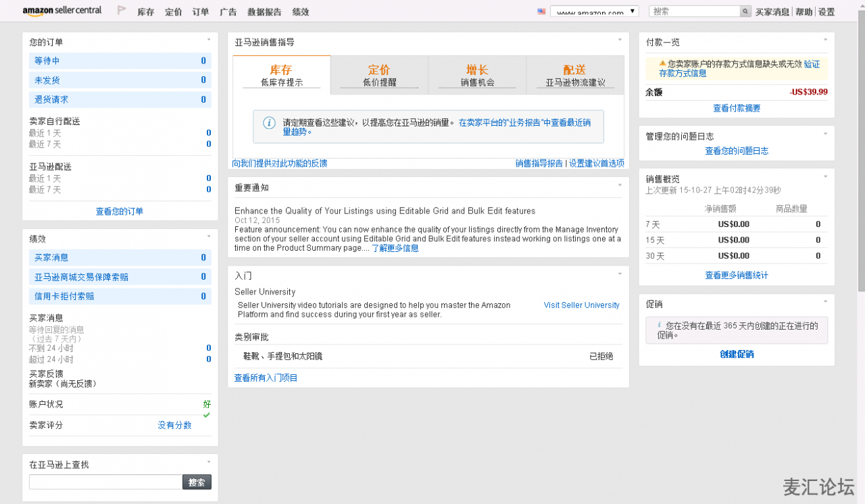Image resolution: width=865 pixels, height=504 pixels.
Task: Click the warning icon in payments notice
Action: click(663, 64)
